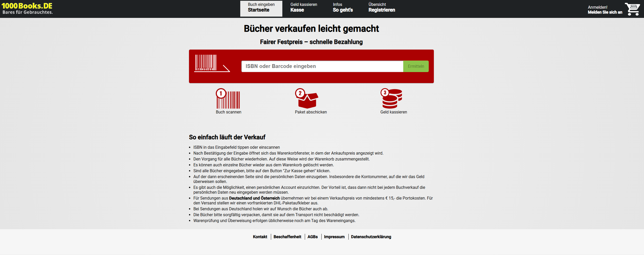The width and height of the screenshot is (644, 255).
Task: Open the Impressum link
Action: [x=334, y=237]
